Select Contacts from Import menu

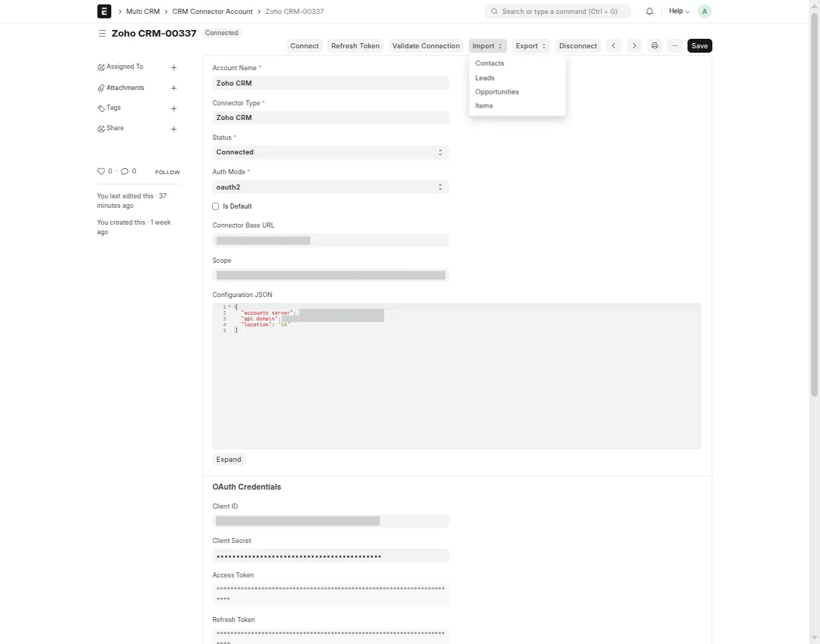490,63
